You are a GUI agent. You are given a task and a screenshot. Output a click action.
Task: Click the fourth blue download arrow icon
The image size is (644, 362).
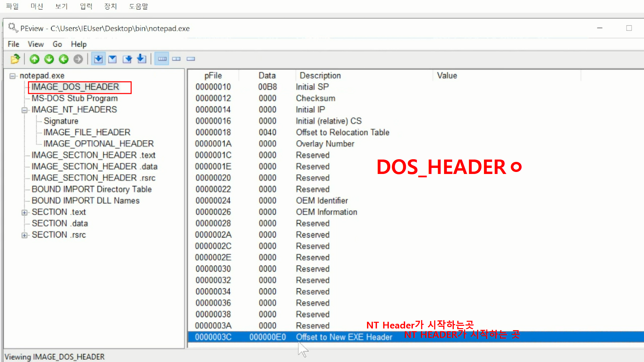[142, 59]
